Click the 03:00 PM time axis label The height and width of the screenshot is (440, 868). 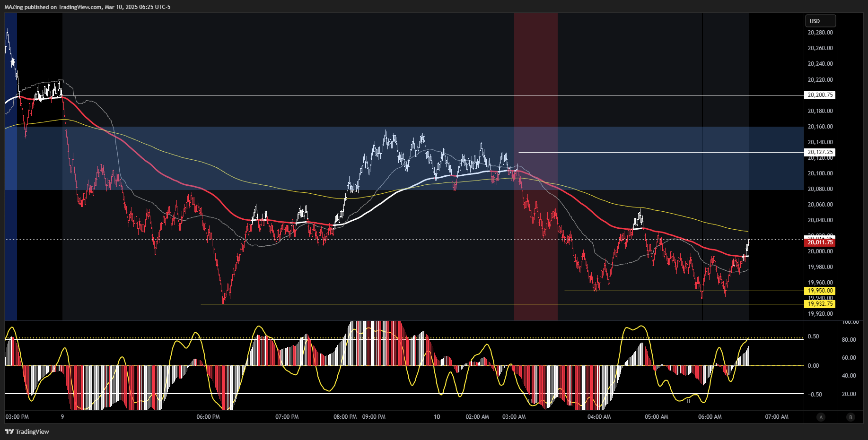pyautogui.click(x=17, y=417)
